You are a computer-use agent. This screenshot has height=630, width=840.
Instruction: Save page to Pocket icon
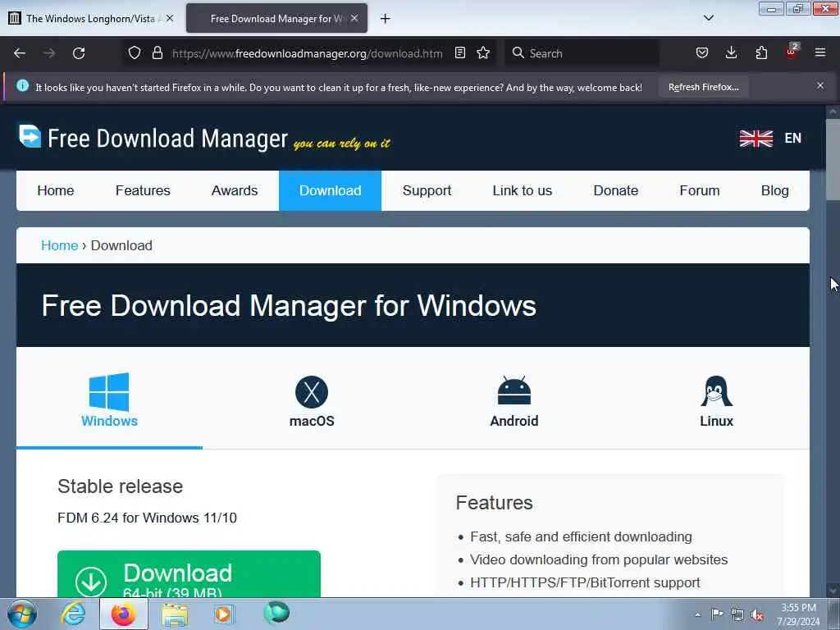(x=702, y=52)
